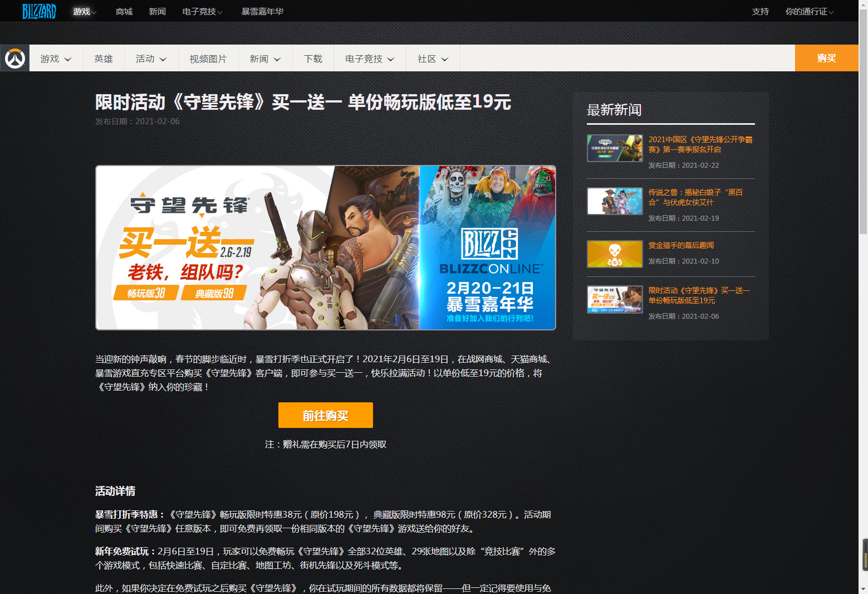Screen dimensions: 868x594
Task: Click the 最新新闻 sidebar heading
Action: click(x=614, y=110)
